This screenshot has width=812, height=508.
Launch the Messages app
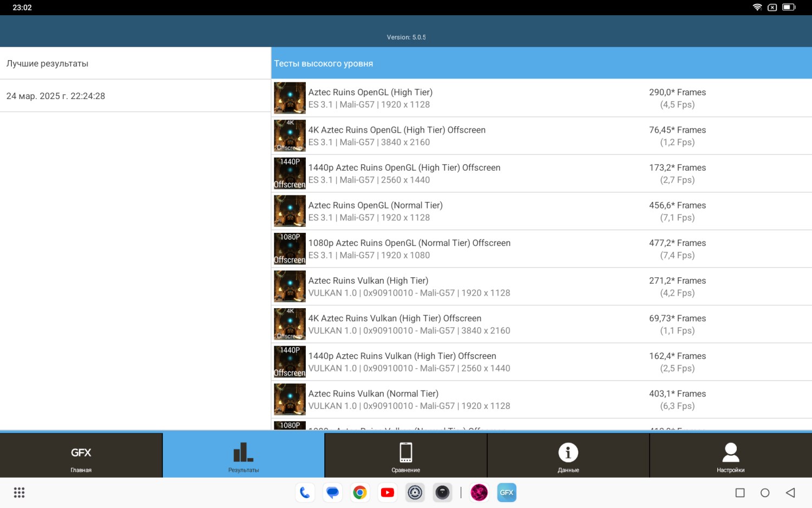coord(332,492)
